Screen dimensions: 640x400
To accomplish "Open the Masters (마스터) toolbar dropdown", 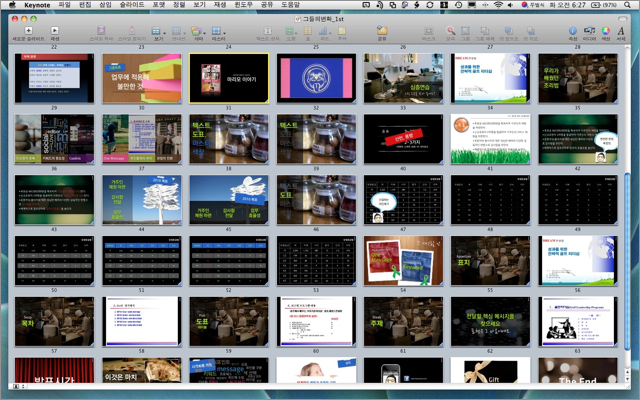I will (x=218, y=31).
